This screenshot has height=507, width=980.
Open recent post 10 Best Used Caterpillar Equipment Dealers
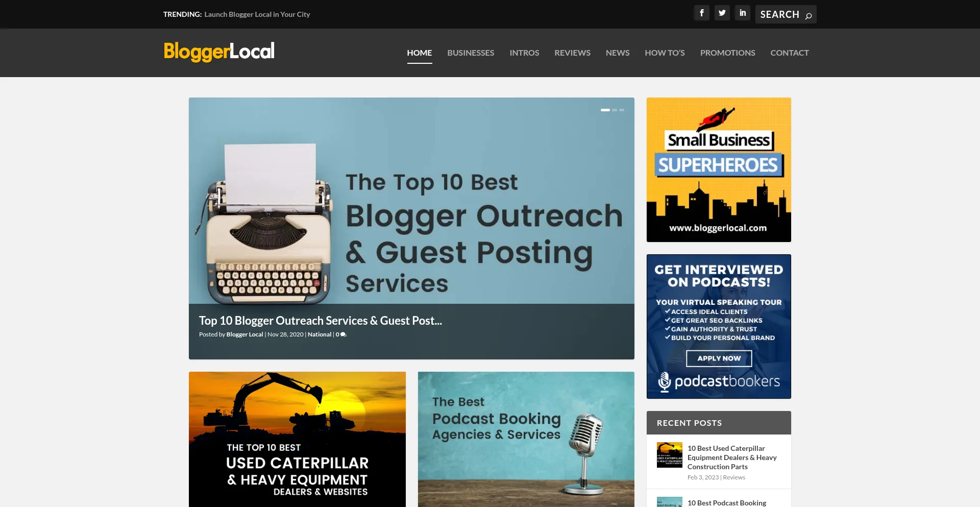pyautogui.click(x=732, y=457)
